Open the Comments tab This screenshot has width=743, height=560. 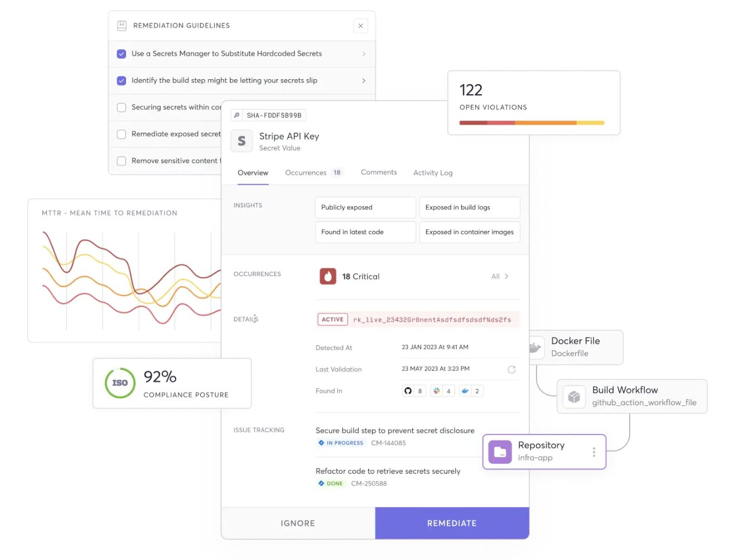pyautogui.click(x=379, y=172)
